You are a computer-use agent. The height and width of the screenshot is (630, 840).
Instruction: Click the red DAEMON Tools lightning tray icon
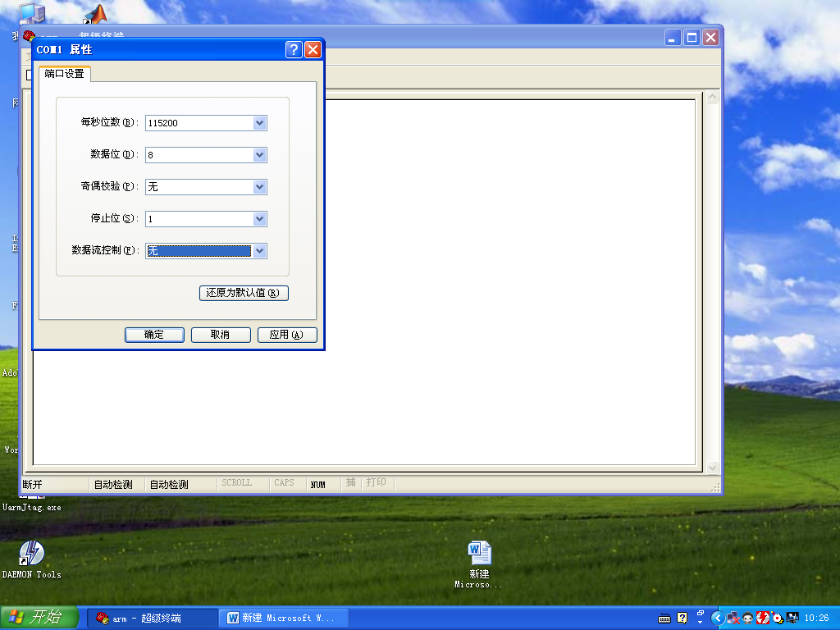[762, 619]
